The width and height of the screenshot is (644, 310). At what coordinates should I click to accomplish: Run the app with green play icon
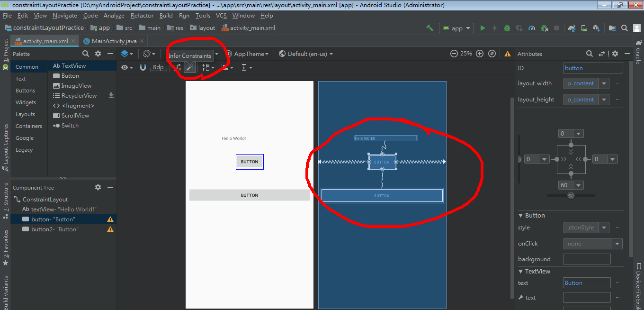[x=483, y=27]
